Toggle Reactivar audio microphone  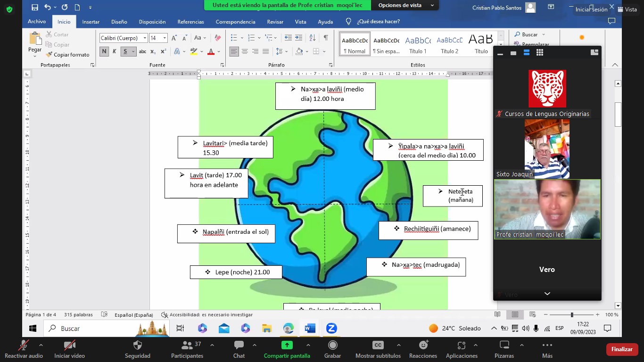click(x=23, y=346)
